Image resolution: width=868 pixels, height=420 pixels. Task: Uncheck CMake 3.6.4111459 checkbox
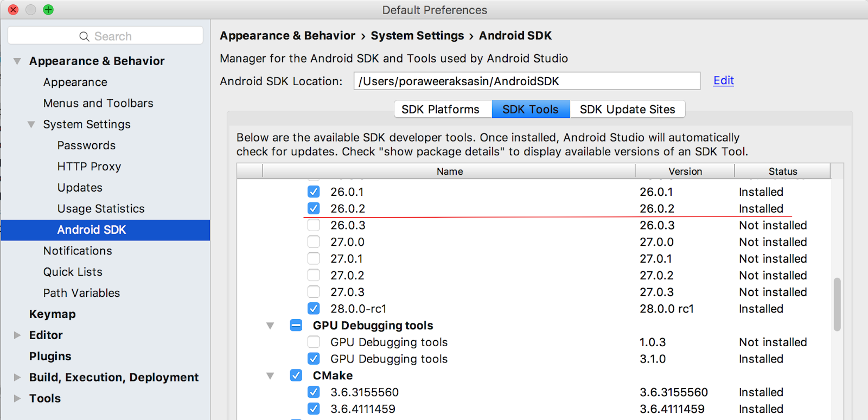(x=314, y=409)
